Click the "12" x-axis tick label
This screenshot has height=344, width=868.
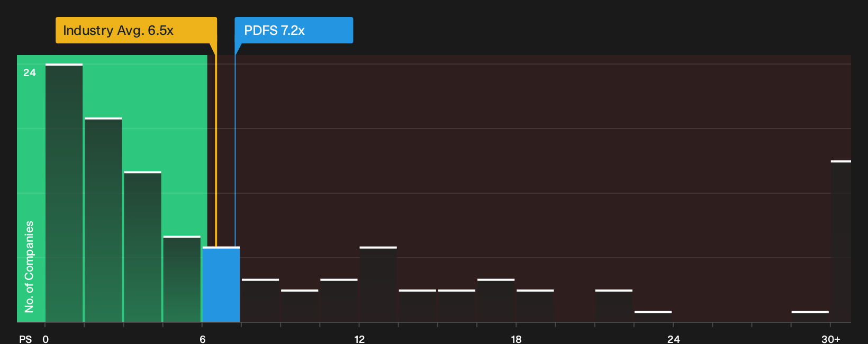coord(359,339)
